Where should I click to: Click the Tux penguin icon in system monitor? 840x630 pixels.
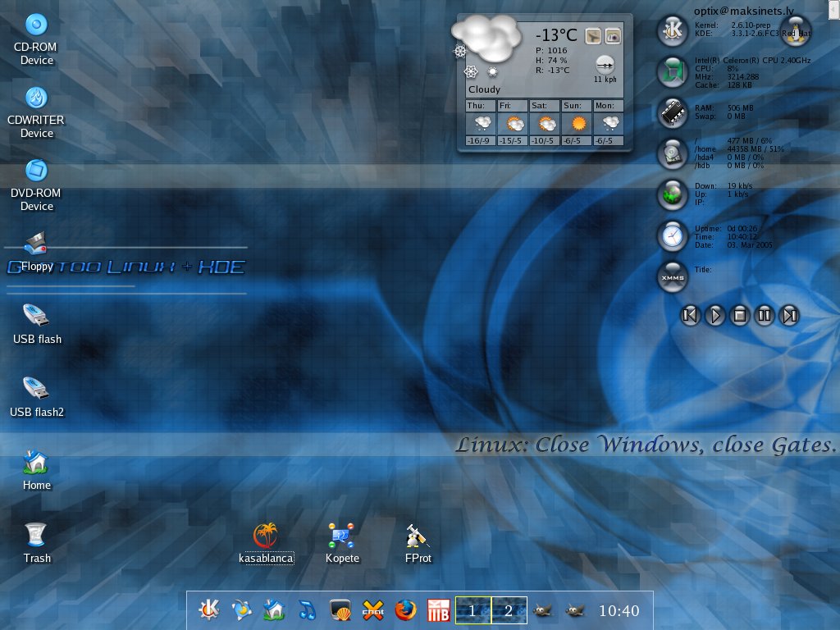tap(796, 30)
